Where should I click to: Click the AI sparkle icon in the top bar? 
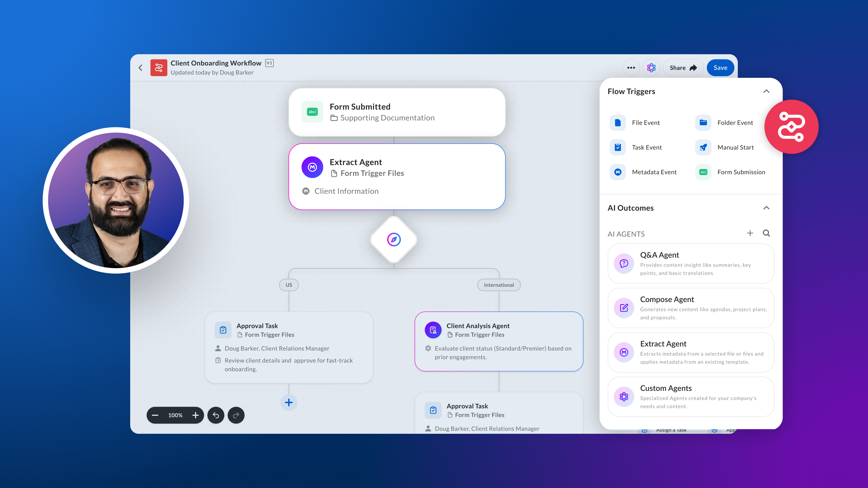coord(651,67)
